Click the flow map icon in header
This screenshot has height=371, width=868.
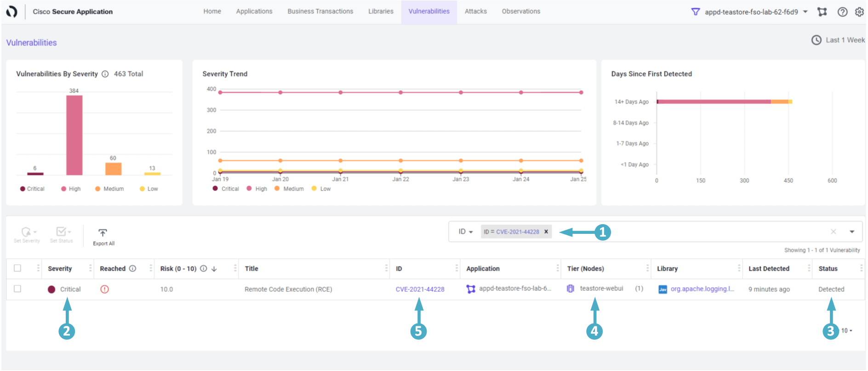pos(822,12)
